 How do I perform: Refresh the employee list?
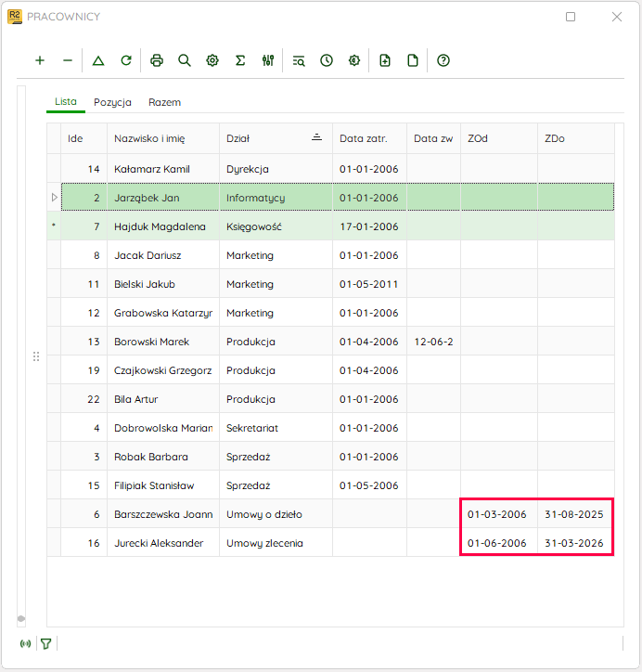click(126, 60)
